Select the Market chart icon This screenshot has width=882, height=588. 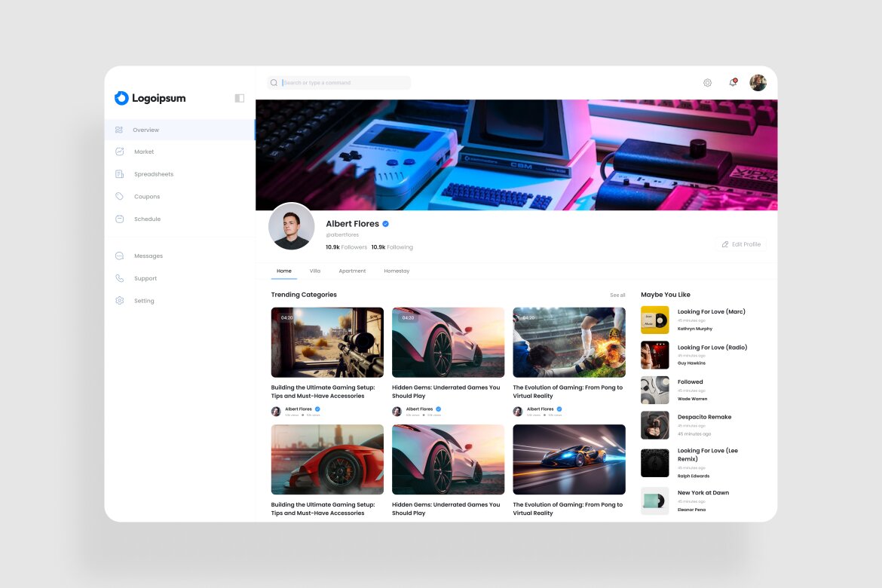[x=119, y=152]
